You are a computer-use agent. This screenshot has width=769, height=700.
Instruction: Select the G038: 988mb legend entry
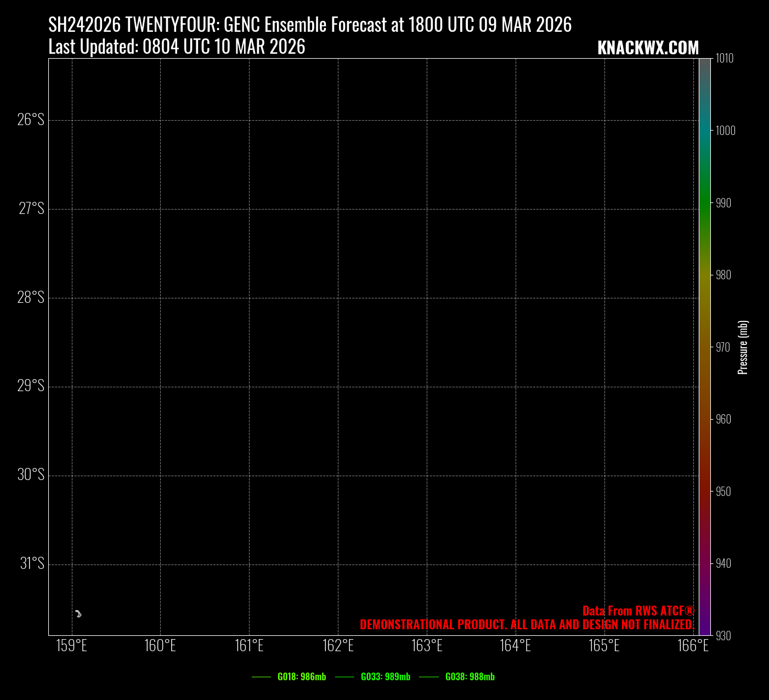(470, 677)
